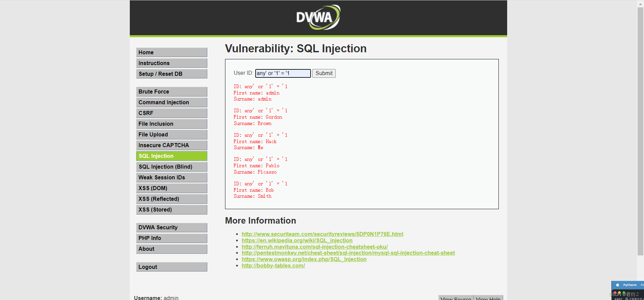The image size is (644, 300).
Task: Open the pentestmonkey MySQL cheat-sheet link
Action: click(x=348, y=253)
